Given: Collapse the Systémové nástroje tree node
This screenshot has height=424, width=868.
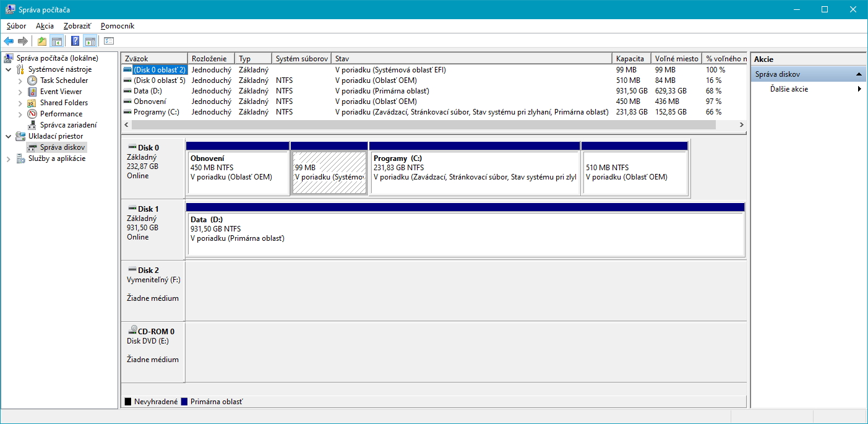Looking at the screenshot, I should pos(9,69).
